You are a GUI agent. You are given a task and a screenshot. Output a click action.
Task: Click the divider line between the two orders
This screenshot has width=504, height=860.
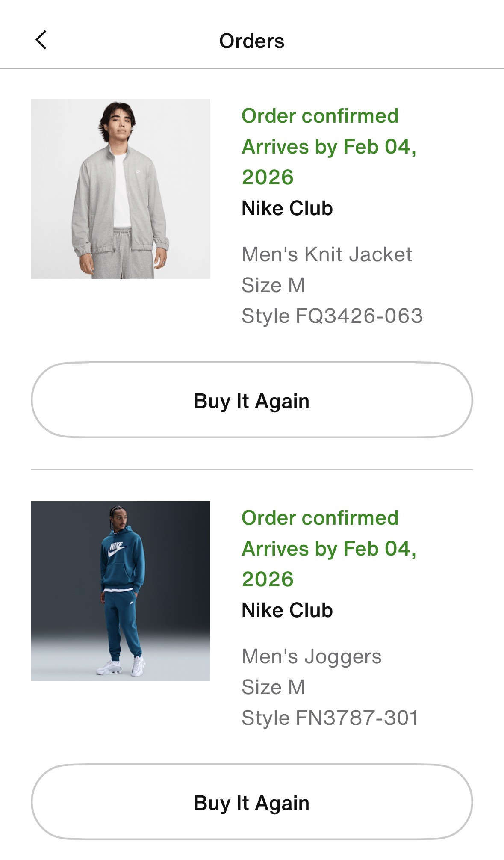(252, 470)
